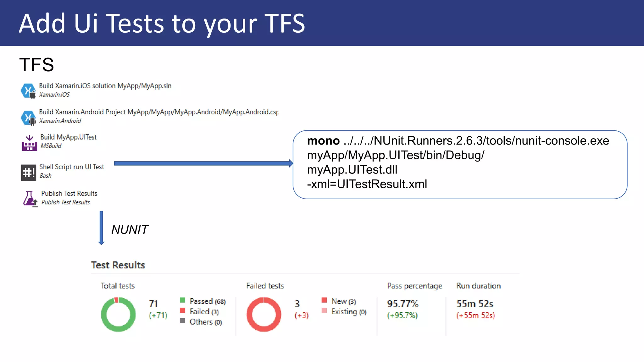This screenshot has height=362, width=644.
Task: Click the Xamarin.iOS build step icon
Action: [x=28, y=91]
